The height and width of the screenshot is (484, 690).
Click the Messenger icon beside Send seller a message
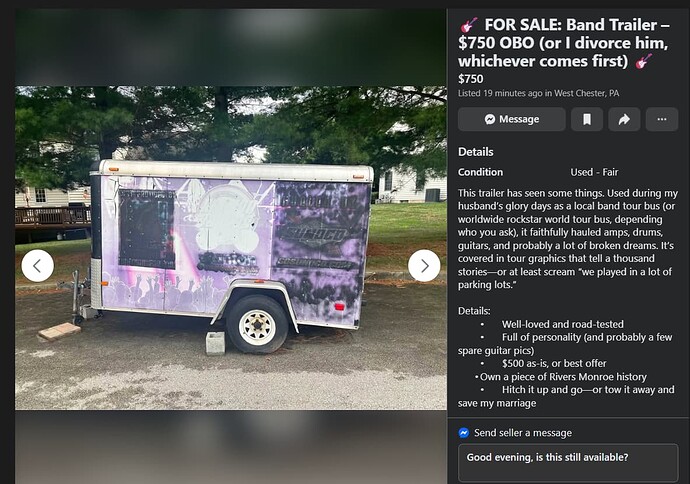463,433
